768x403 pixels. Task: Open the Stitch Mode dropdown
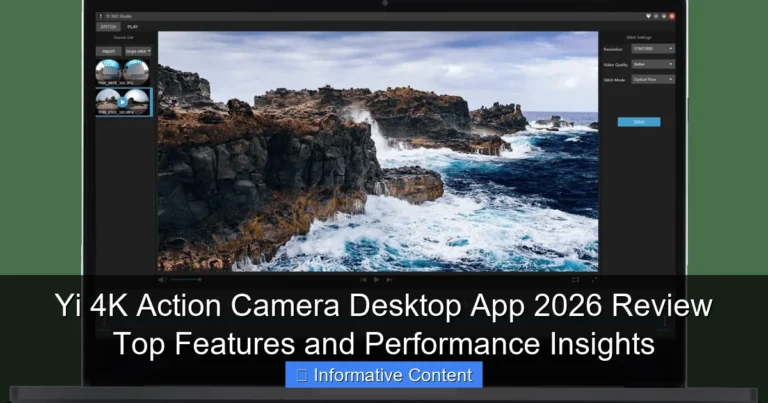[653, 79]
